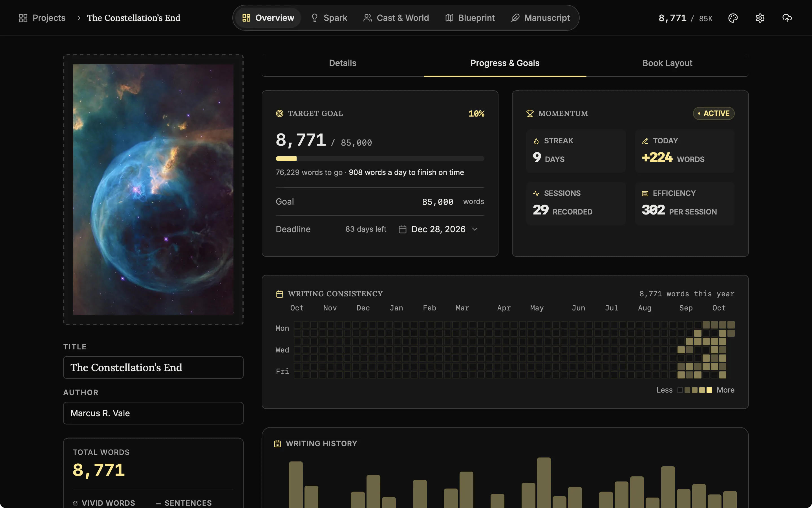Open Cast & World section
This screenshot has height=508, width=812.
pos(396,18)
